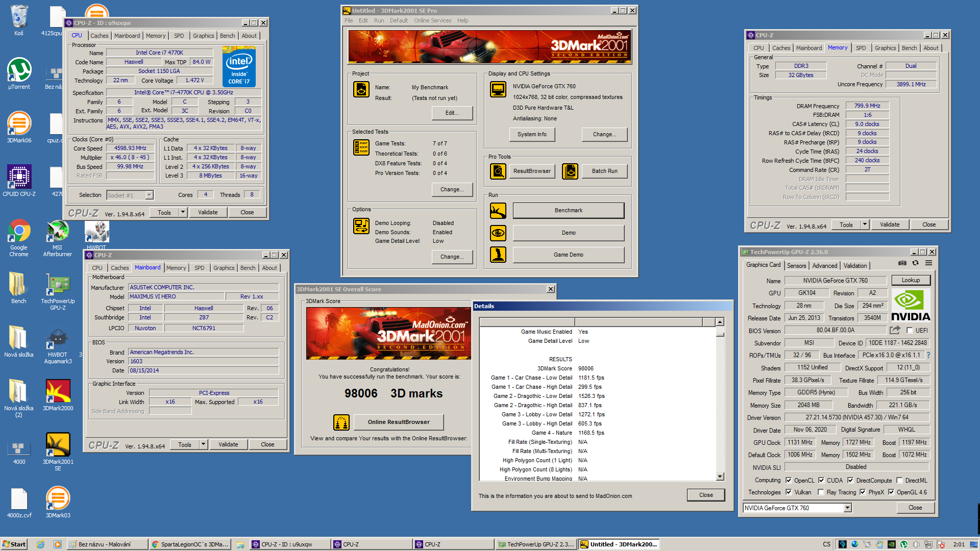The width and height of the screenshot is (980, 551).
Task: Click the ResultBrowser magnifier icon
Action: click(498, 171)
